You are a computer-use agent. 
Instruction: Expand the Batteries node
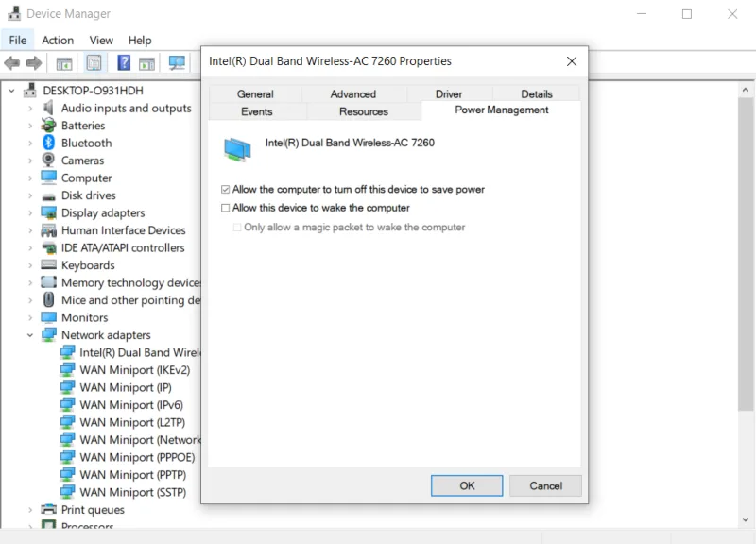(30, 126)
